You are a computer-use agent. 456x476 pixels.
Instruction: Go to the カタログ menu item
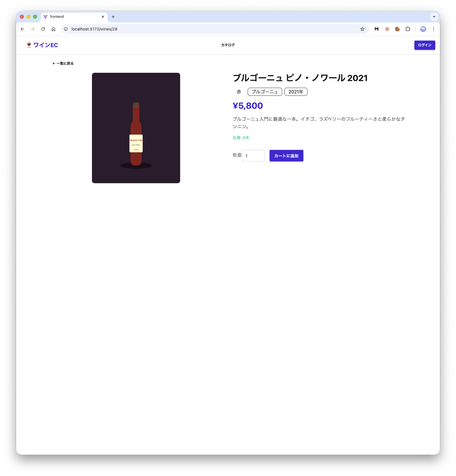pyautogui.click(x=228, y=45)
